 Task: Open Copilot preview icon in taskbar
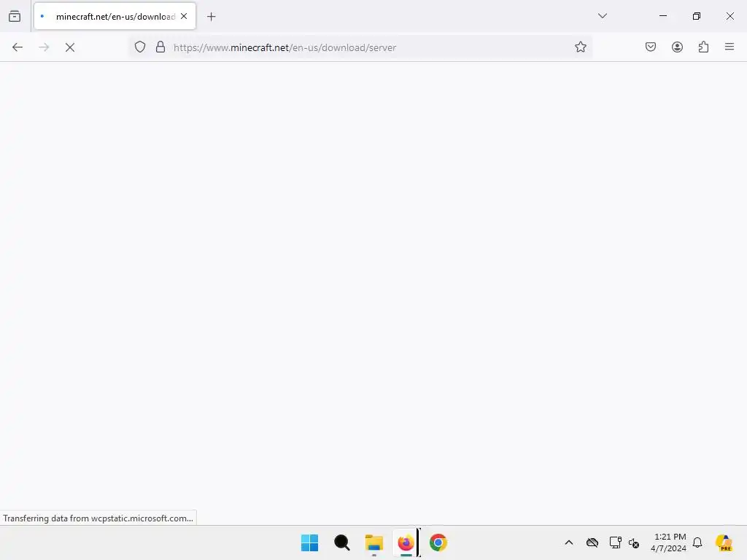724,542
